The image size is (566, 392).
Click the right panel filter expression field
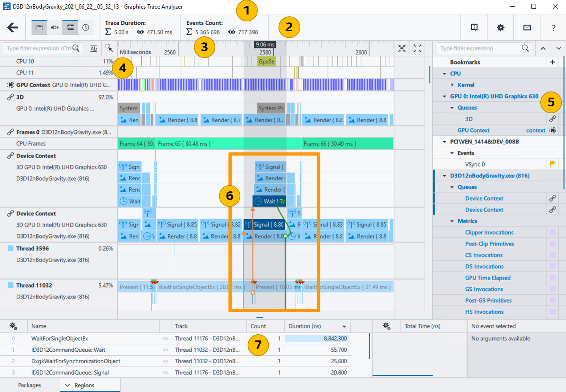point(479,48)
